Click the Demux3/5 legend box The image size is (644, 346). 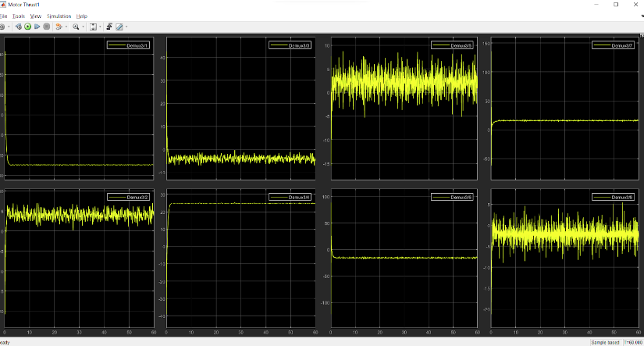(x=450, y=45)
